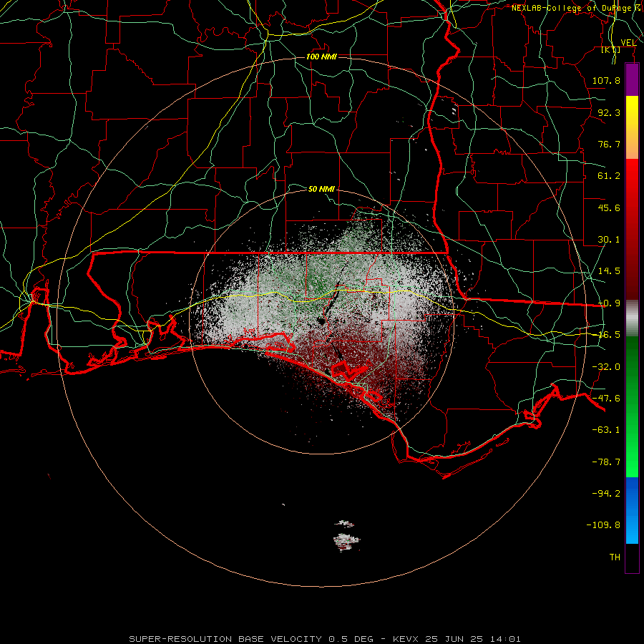Click the larger isolated offshore echo south of the coast
This screenshot has height=644, width=644.
[346, 542]
